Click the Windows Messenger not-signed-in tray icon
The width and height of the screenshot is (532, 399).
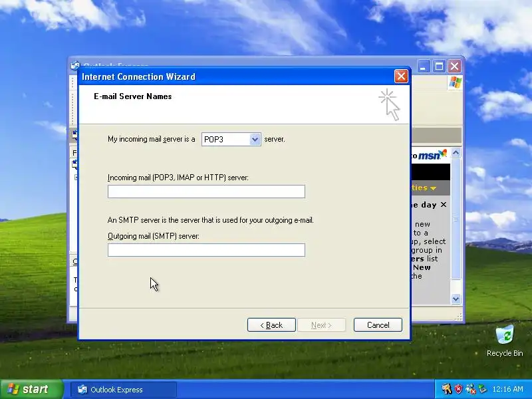point(470,389)
